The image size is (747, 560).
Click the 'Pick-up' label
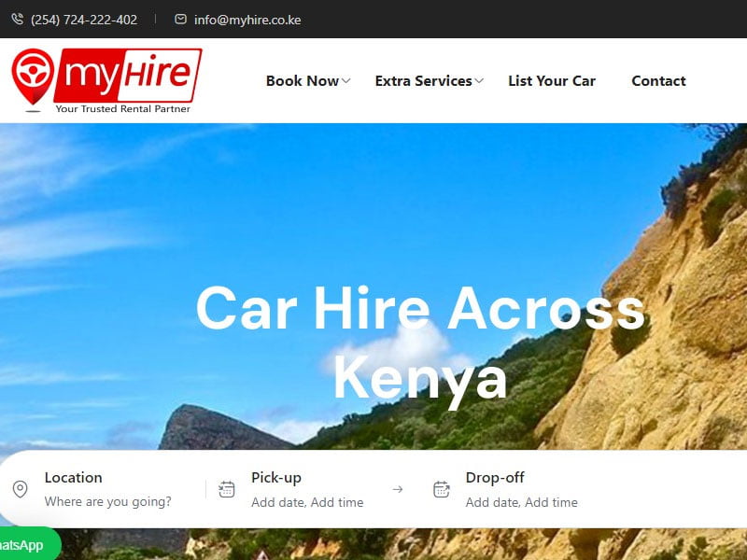click(x=276, y=478)
